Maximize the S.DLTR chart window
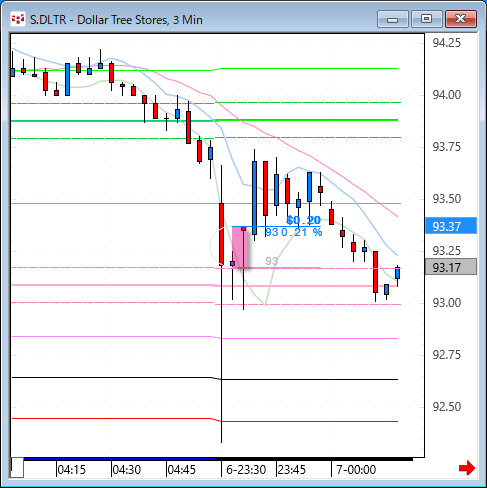The width and height of the screenshot is (487, 488). pos(426,19)
